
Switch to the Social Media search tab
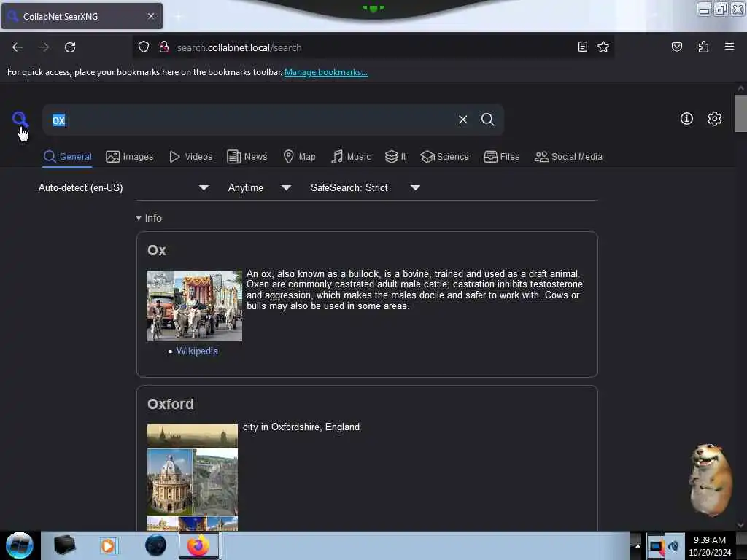pos(568,157)
